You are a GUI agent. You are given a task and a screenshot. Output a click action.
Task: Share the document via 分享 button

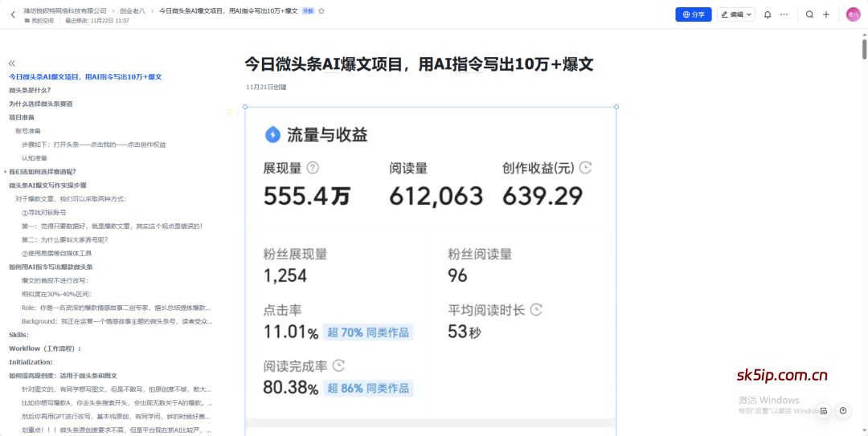(x=693, y=14)
